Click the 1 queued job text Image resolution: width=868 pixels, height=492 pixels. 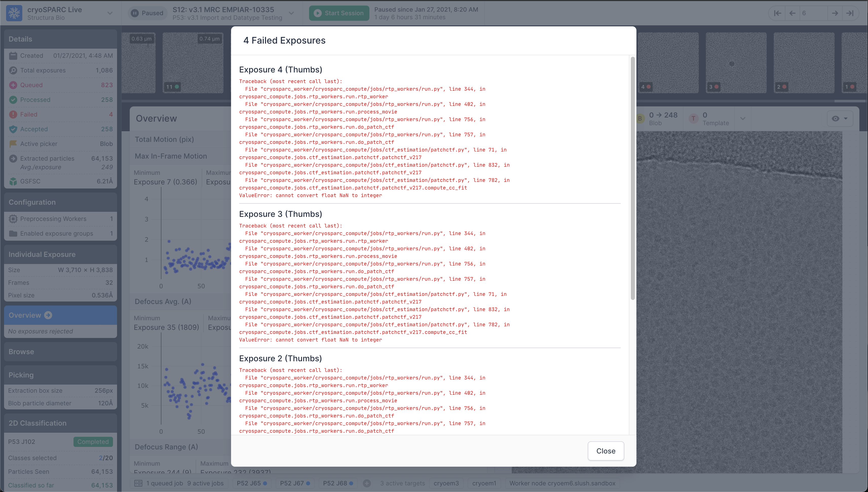(164, 483)
